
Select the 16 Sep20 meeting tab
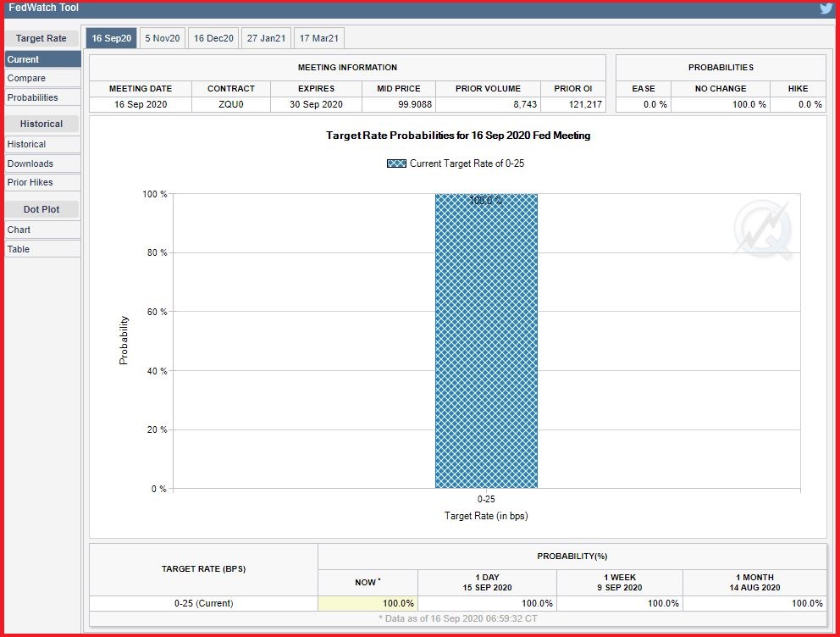(112, 38)
